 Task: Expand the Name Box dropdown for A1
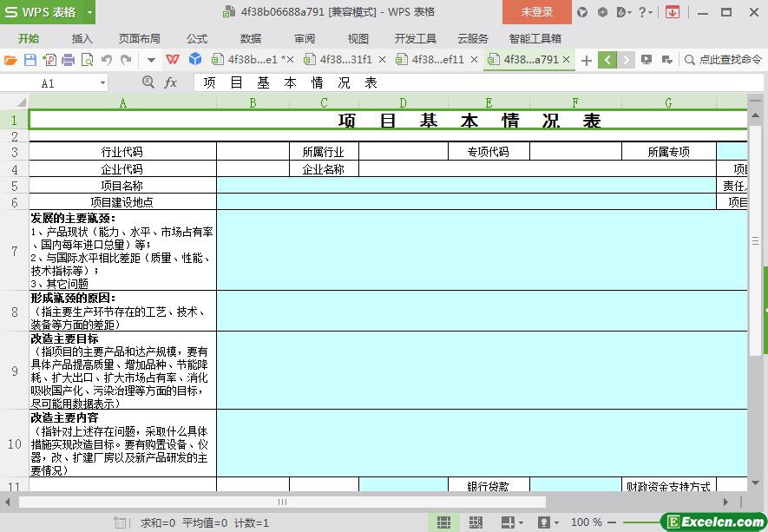[x=102, y=83]
